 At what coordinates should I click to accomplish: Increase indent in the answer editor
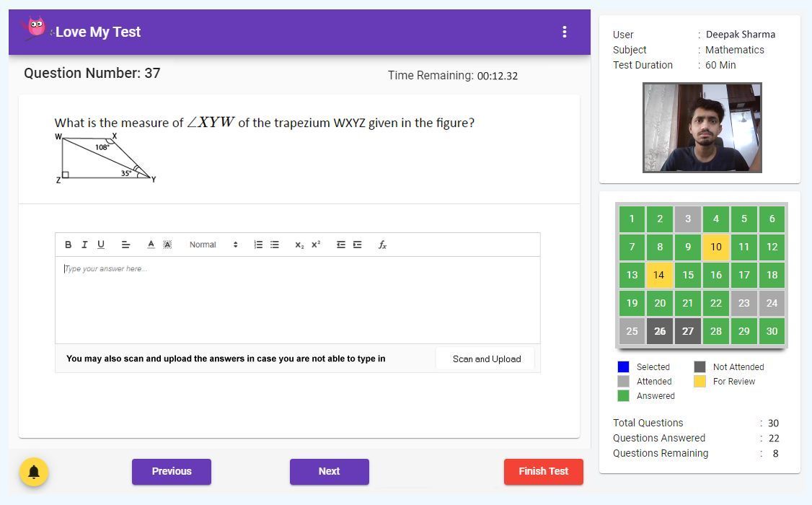357,245
